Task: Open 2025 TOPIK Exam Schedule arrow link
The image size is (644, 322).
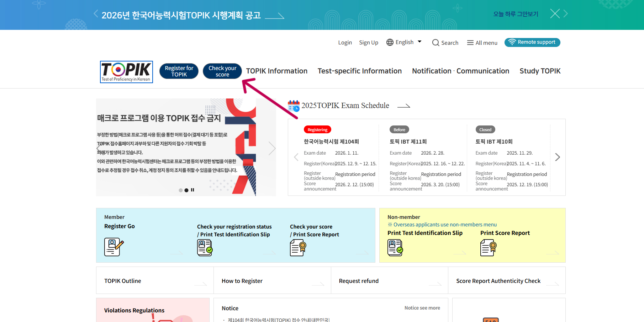Action: click(x=403, y=106)
